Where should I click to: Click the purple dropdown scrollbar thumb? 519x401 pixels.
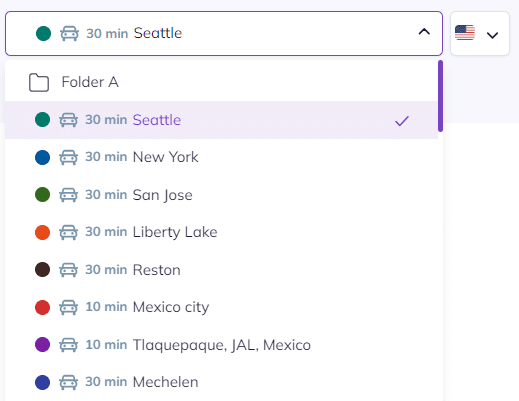(440, 96)
